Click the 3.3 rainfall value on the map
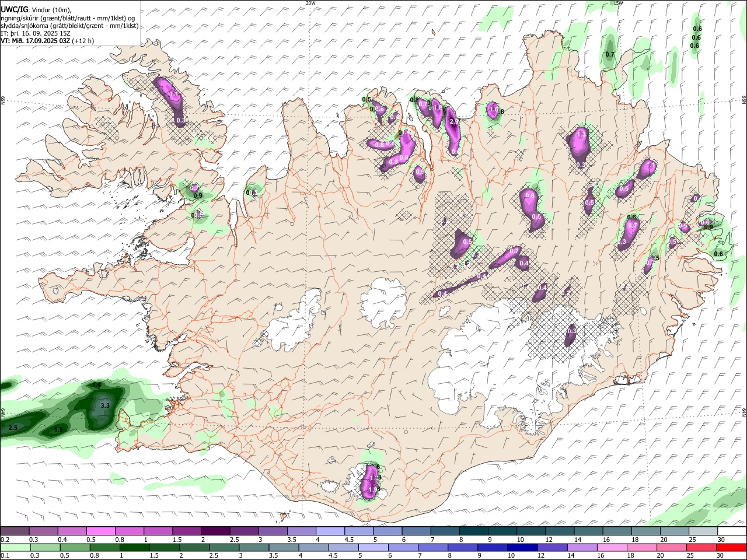This screenshot has width=747, height=560. coord(105,405)
